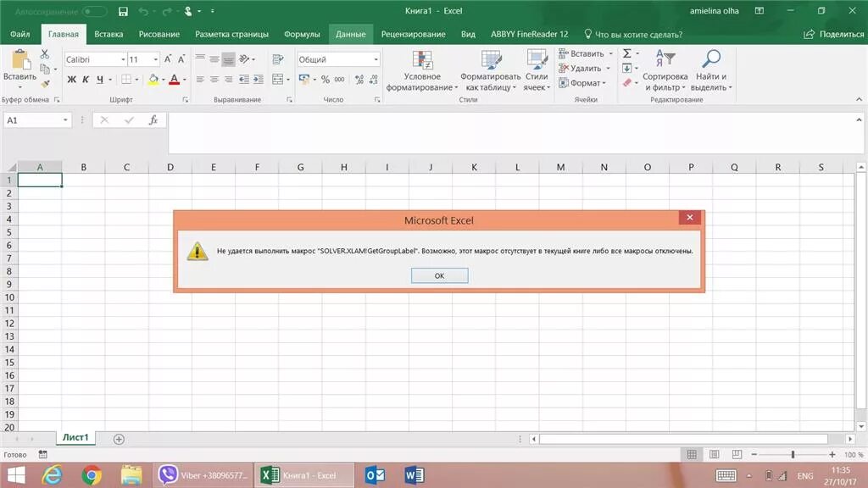Apply accounting number format

(x=304, y=80)
